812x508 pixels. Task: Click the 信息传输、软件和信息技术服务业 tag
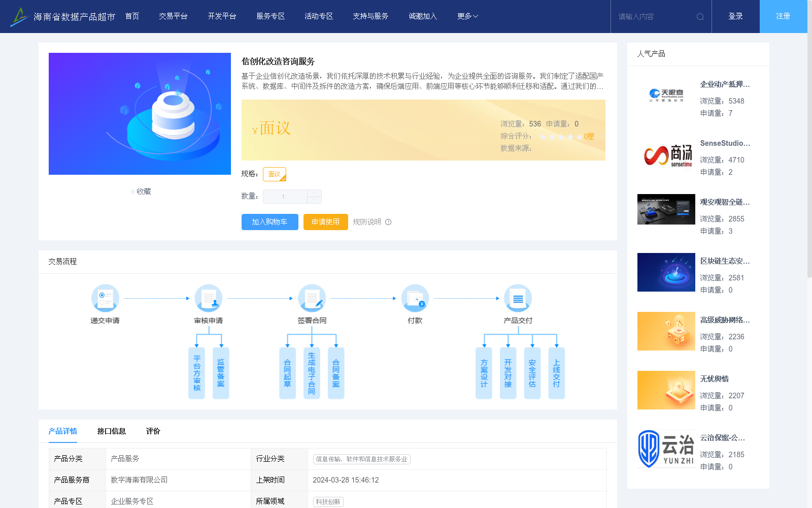pyautogui.click(x=362, y=459)
